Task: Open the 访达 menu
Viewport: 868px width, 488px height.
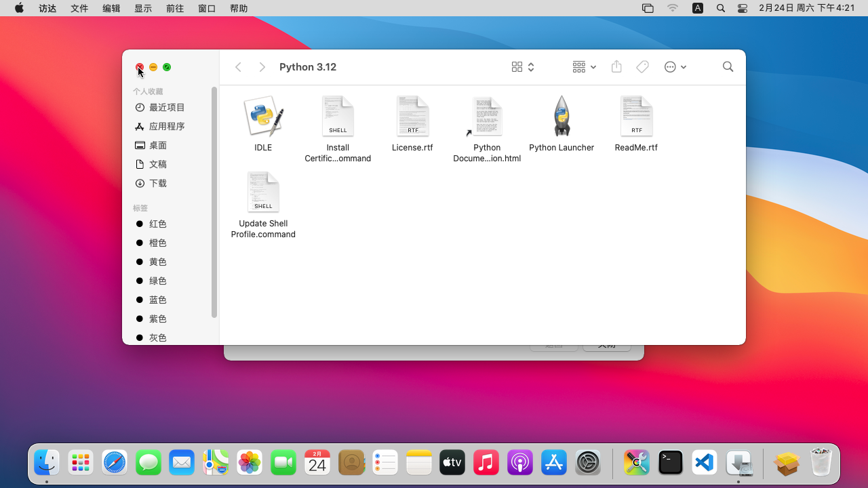Action: tap(47, 8)
